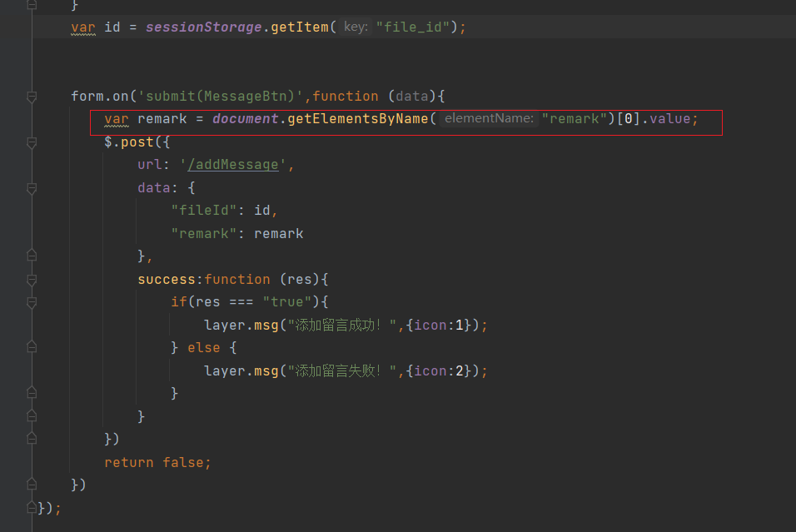
Task: Click the (data) parameter of submit function
Action: [411, 97]
